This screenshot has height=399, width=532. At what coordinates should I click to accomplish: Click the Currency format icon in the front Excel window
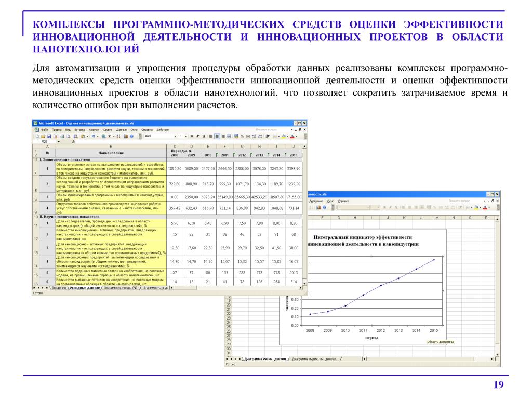coord(236,136)
